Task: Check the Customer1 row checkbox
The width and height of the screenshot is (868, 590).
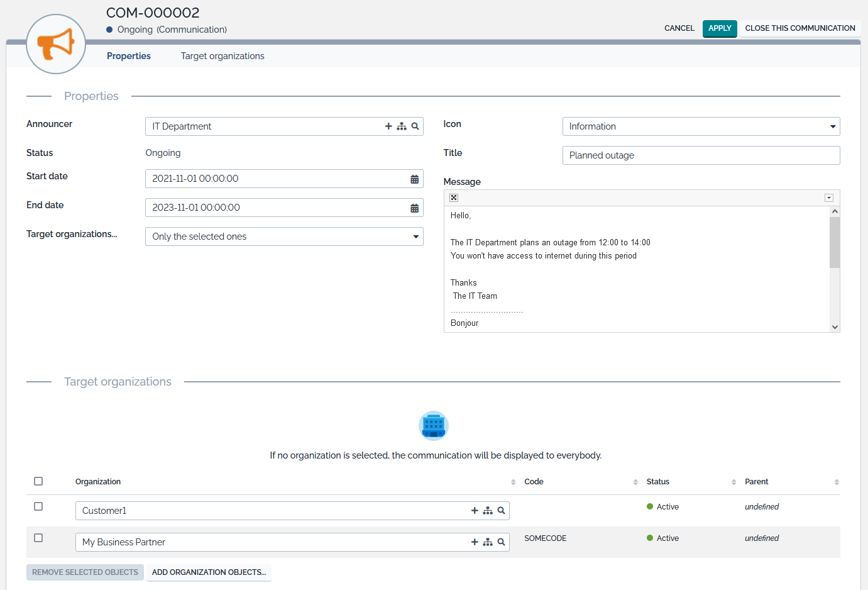Action: pyautogui.click(x=38, y=506)
